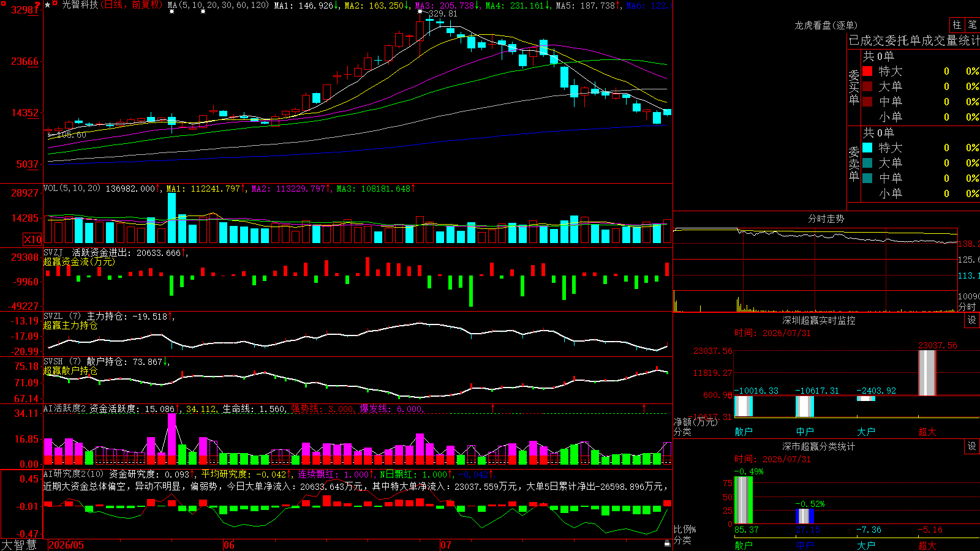Image resolution: width=980 pixels, height=551 pixels.
Task: Click the 委买单 section label
Action: [x=854, y=87]
